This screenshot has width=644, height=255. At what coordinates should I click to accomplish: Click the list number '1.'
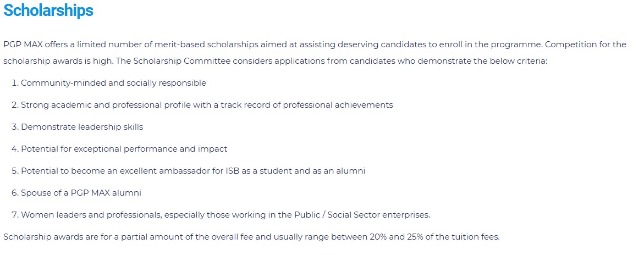point(15,83)
